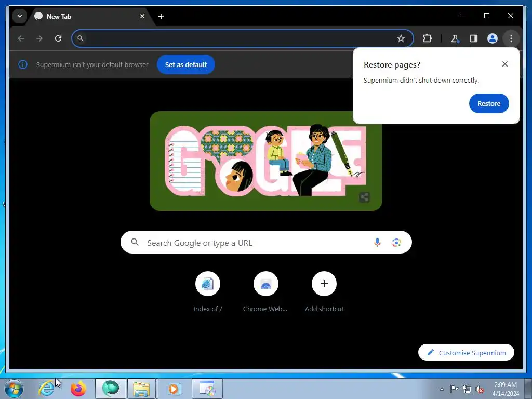Open the Extensions puzzle icon
The height and width of the screenshot is (399, 532).
(x=427, y=38)
